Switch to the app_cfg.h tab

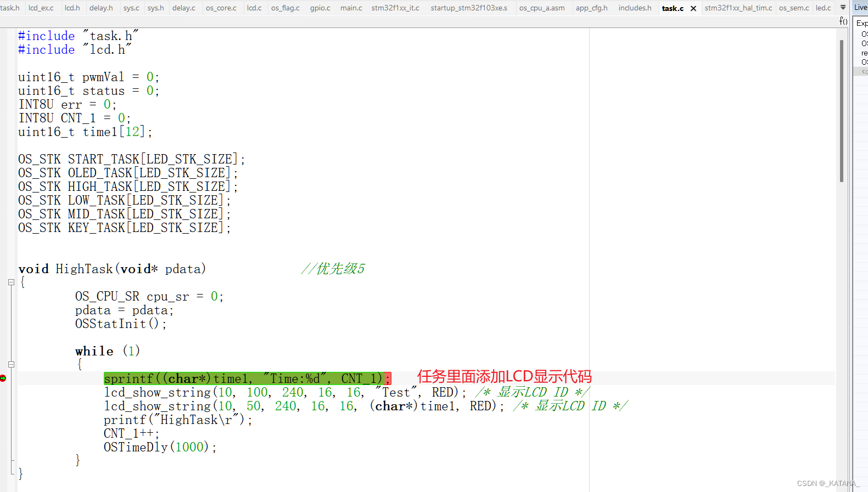tap(592, 8)
